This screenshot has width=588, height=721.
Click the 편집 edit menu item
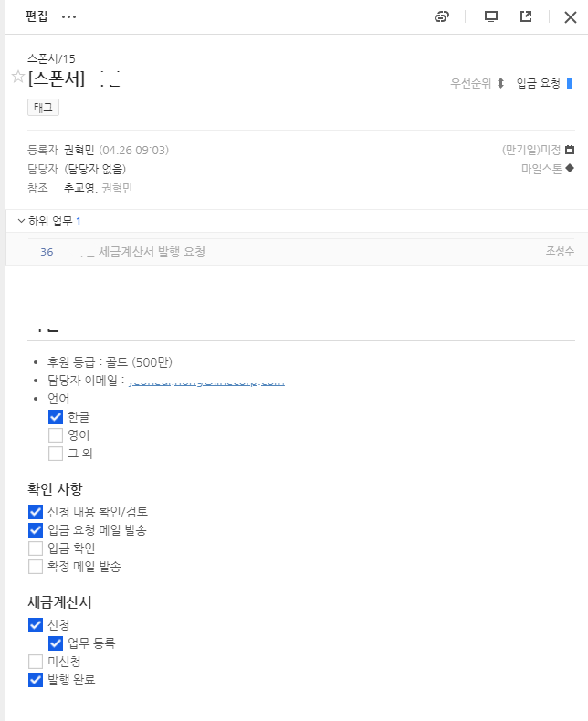point(37,16)
